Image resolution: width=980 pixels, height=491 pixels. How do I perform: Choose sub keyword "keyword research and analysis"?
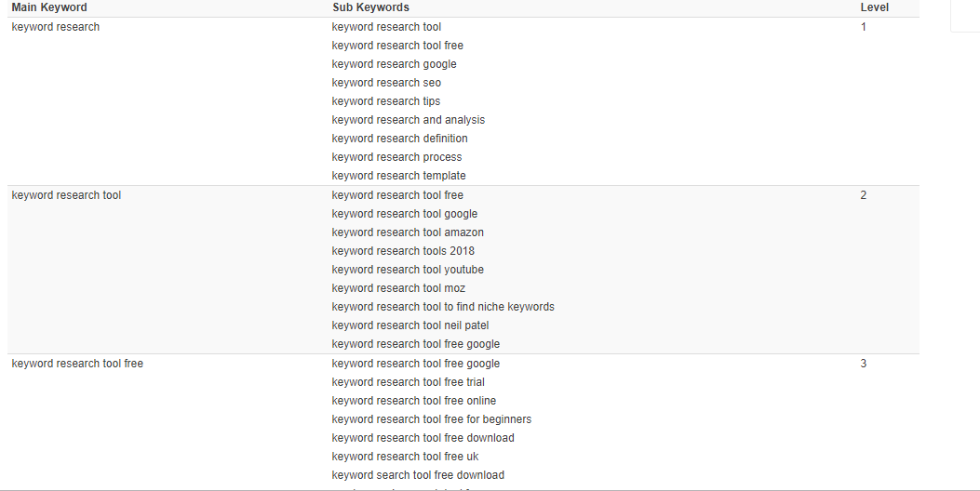(408, 120)
